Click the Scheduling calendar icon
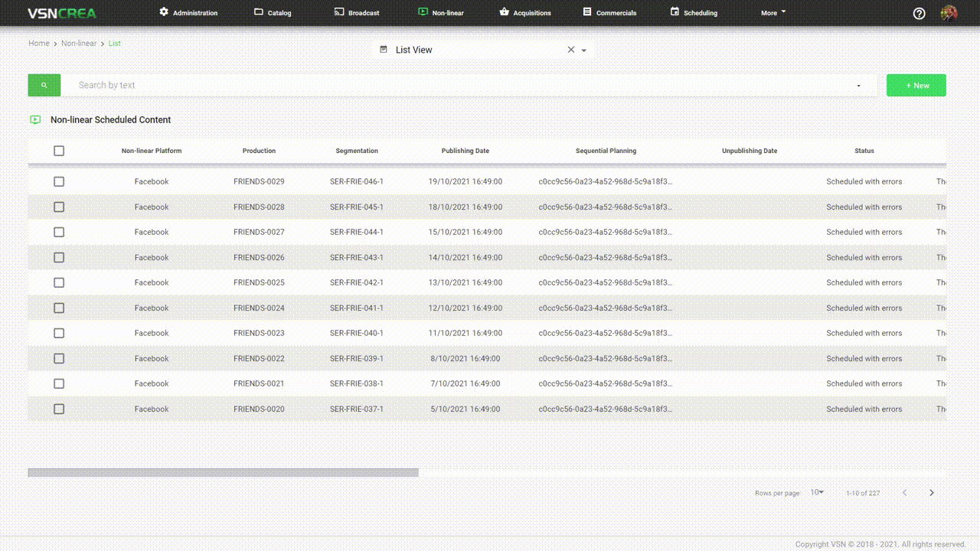This screenshot has width=980, height=551. pos(675,12)
